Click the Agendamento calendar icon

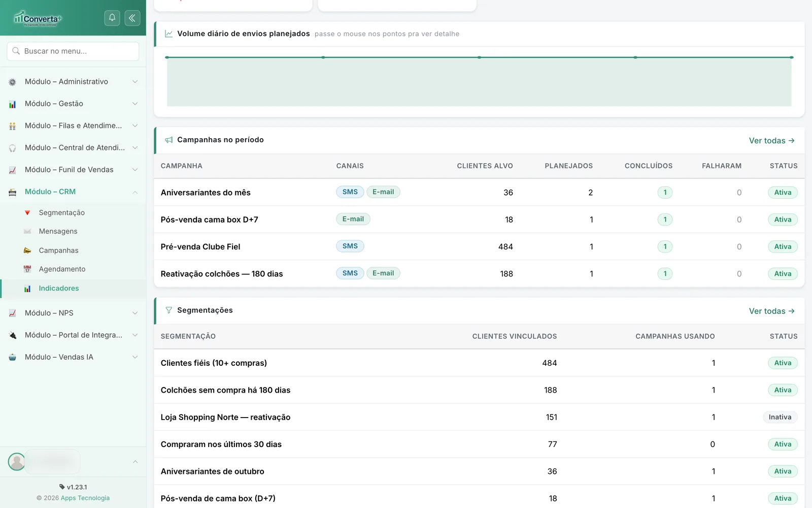click(x=27, y=269)
